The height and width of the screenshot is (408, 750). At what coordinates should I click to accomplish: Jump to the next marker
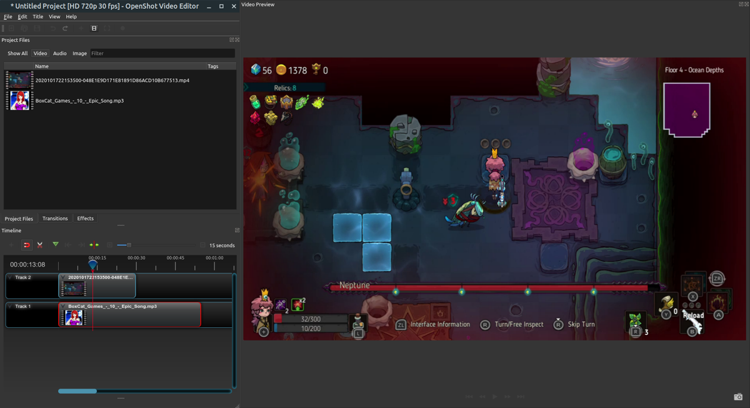click(81, 245)
